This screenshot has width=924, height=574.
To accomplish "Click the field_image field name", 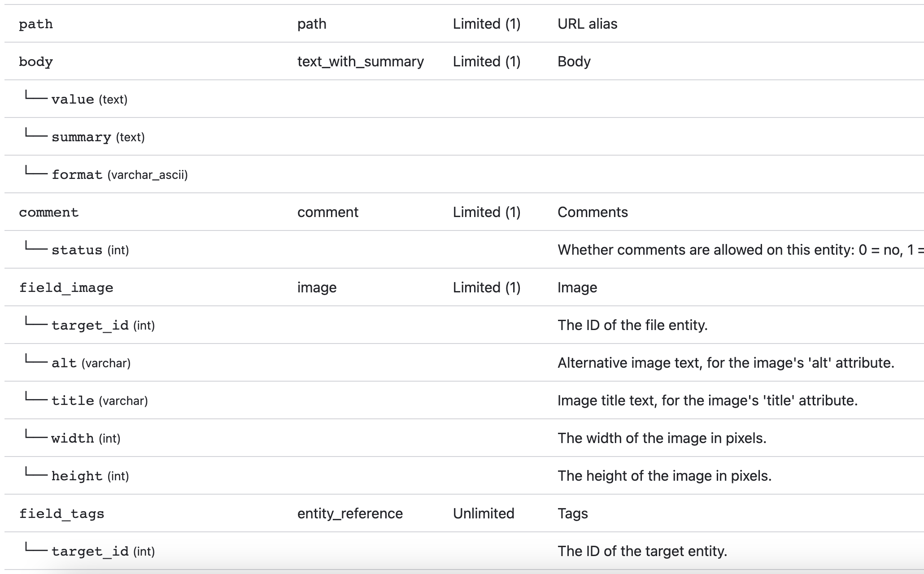I will coord(66,288).
